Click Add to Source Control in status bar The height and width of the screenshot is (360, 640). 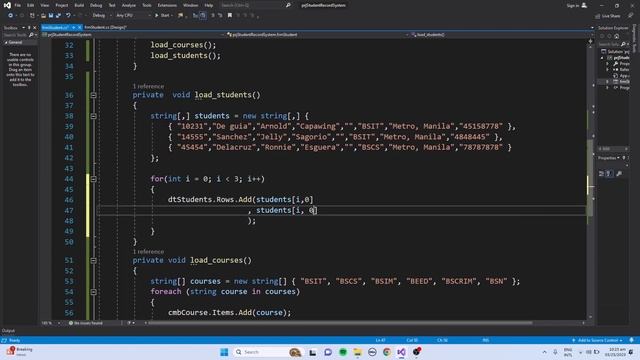(x=598, y=340)
